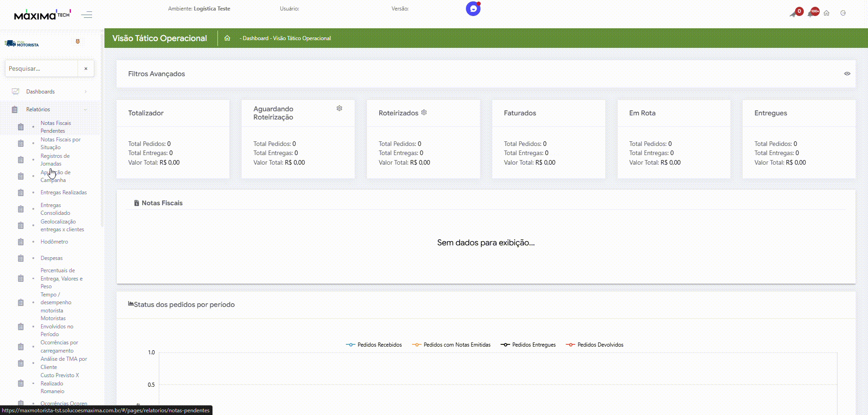Select Hodômetro from the reports list
Image resolution: width=868 pixels, height=415 pixels.
pos(54,242)
